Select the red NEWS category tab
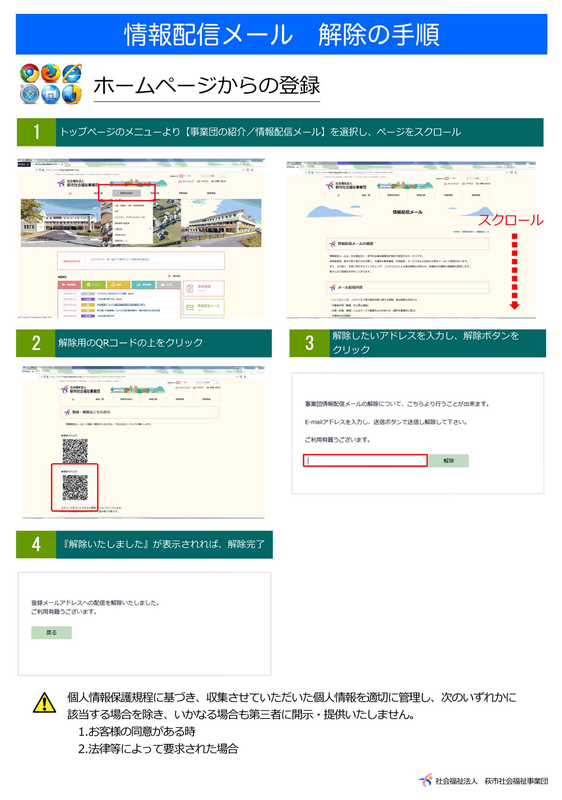 [69, 285]
